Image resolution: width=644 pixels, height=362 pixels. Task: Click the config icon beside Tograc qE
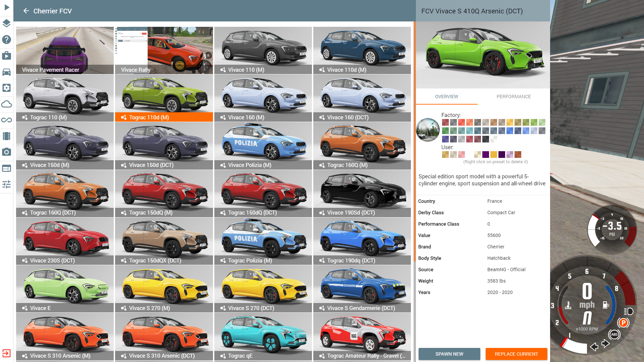[x=223, y=356]
